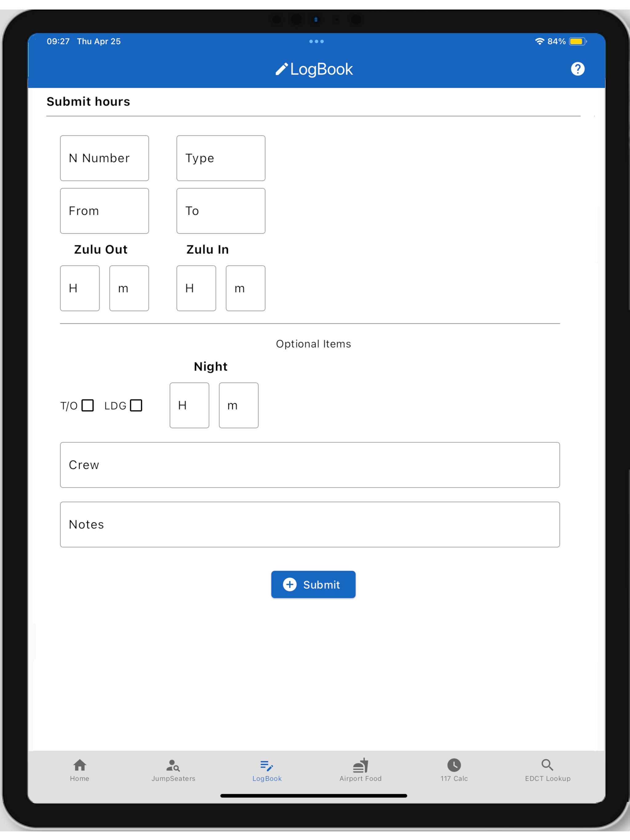Tap the date 'Thu Apr 25'
This screenshot has width=630, height=840.
pyautogui.click(x=99, y=42)
